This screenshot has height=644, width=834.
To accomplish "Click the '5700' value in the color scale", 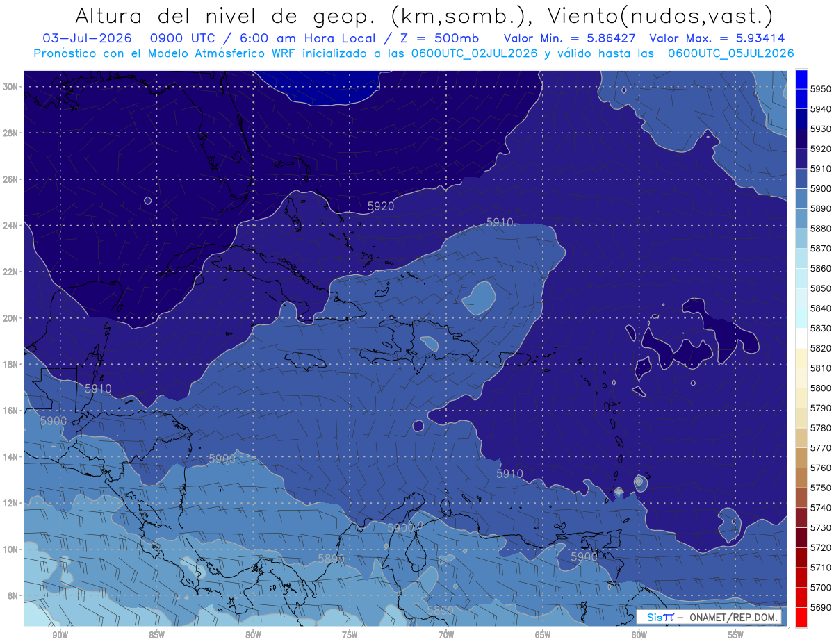I will tap(821, 588).
